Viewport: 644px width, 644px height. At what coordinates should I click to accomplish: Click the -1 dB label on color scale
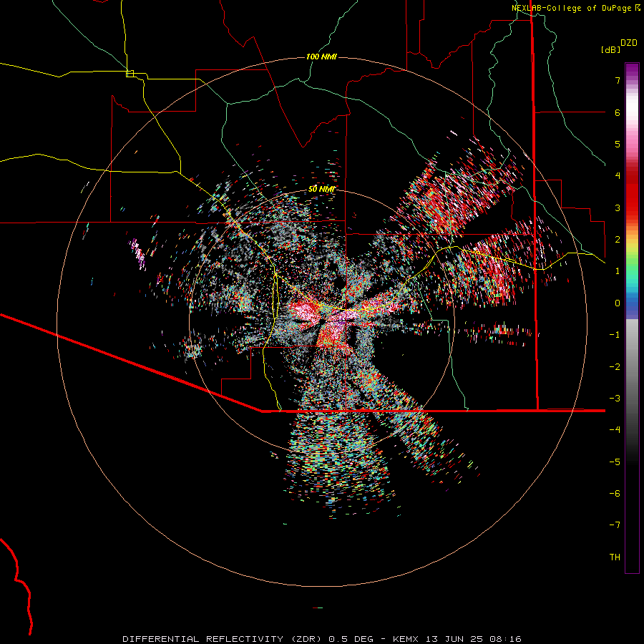tap(615, 335)
